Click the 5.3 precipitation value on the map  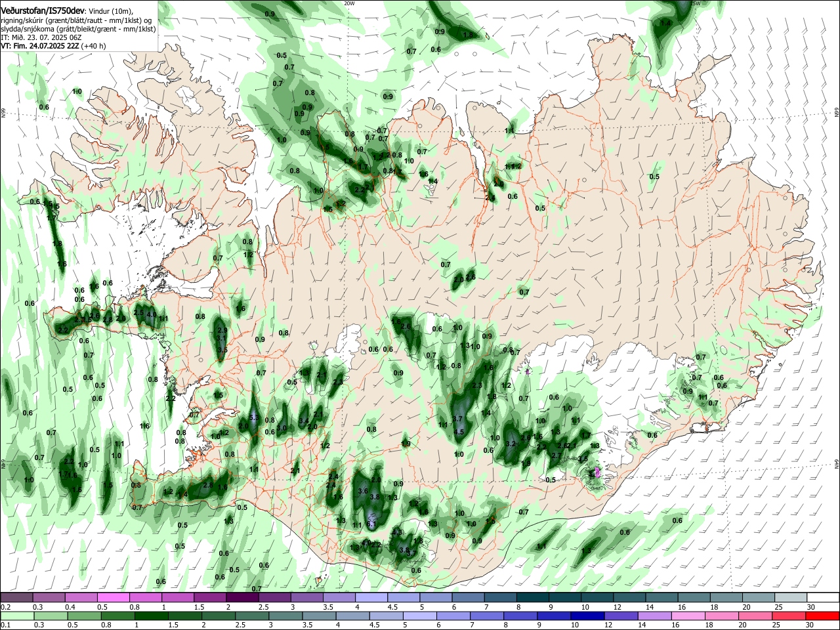tap(255, 417)
